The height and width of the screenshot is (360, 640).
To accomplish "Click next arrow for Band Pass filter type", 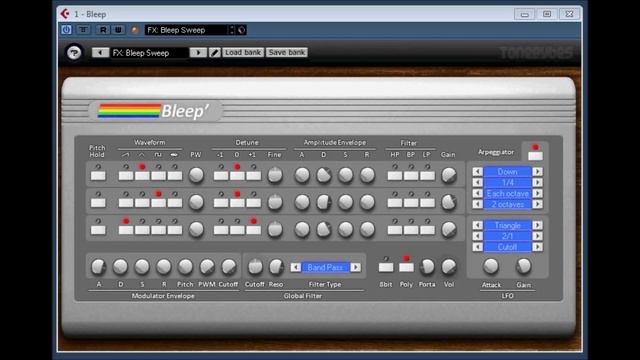I will [356, 267].
